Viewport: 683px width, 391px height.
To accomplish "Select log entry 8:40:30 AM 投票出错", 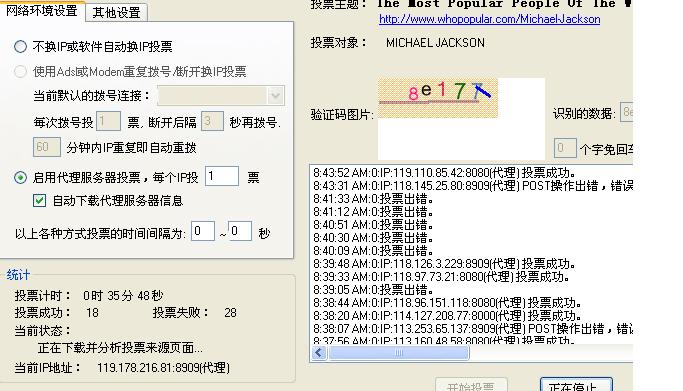I will point(373,238).
